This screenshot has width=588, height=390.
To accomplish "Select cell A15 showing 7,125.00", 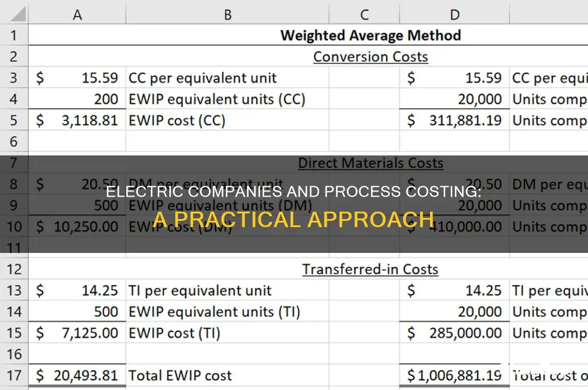I will (x=78, y=333).
